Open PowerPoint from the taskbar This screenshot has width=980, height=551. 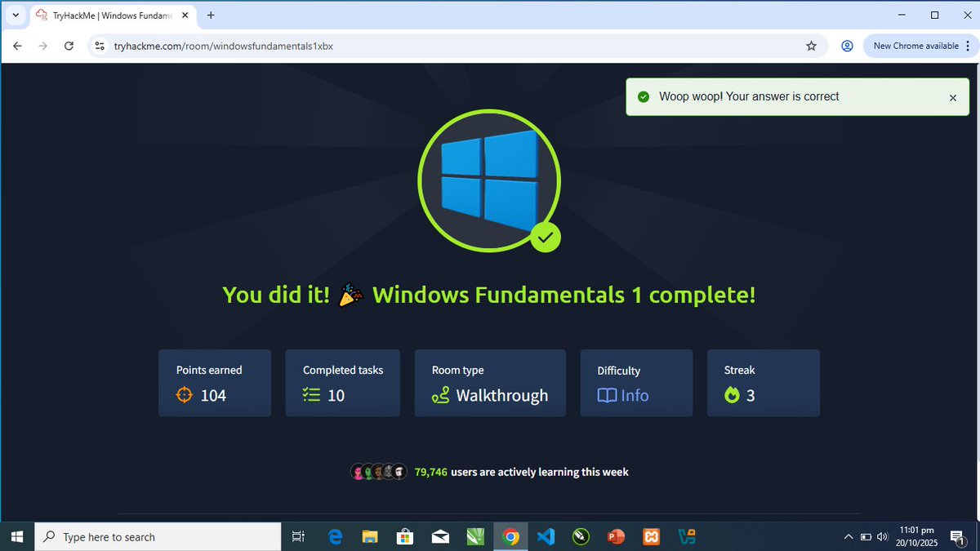616,536
